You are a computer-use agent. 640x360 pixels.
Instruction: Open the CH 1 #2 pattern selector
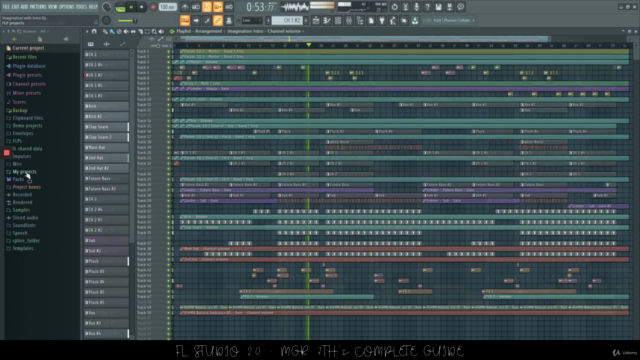[x=288, y=20]
